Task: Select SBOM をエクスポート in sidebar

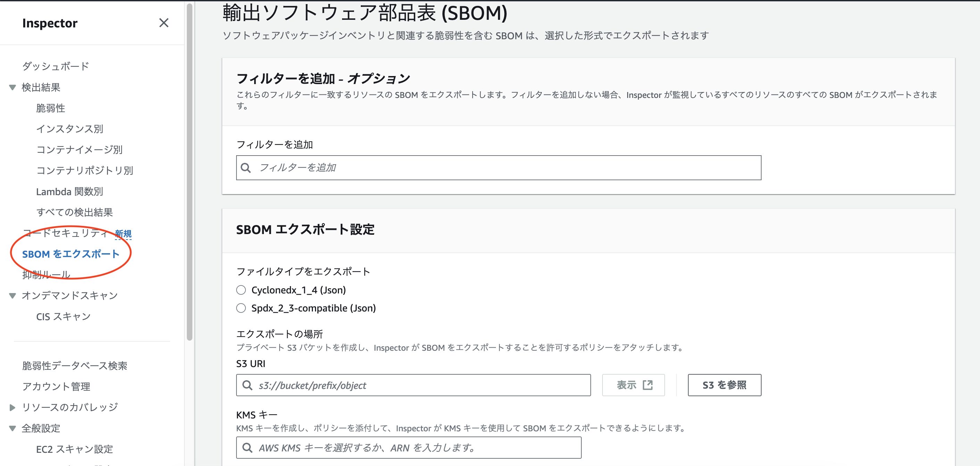Action: pos(71,254)
